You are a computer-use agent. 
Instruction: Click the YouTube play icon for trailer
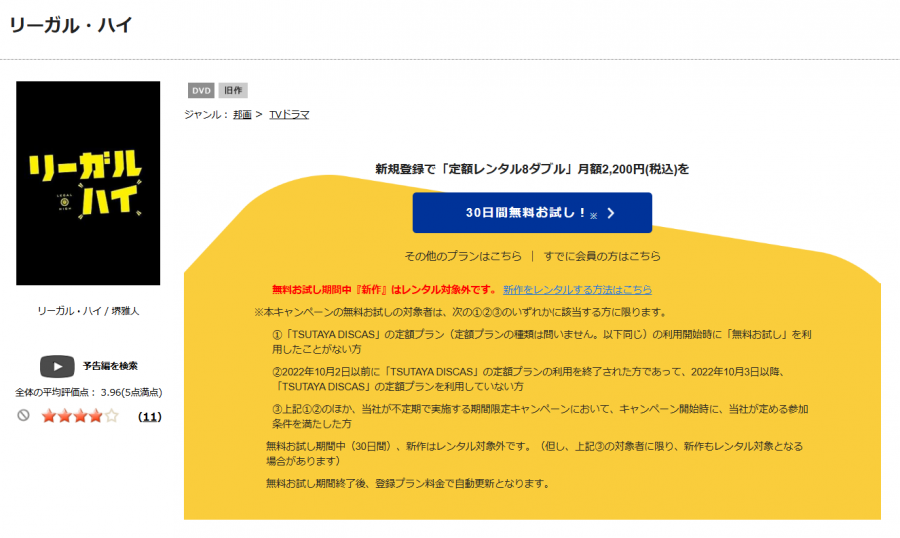tap(57, 366)
